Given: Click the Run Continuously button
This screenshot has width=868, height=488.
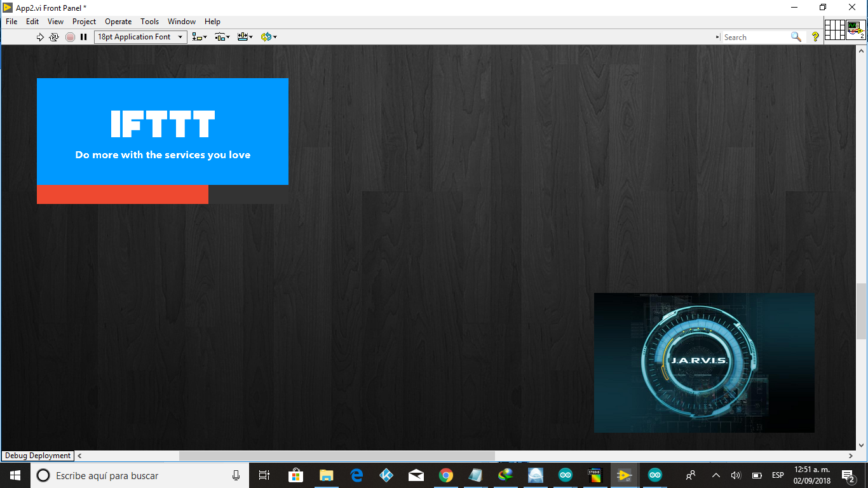Looking at the screenshot, I should 54,37.
